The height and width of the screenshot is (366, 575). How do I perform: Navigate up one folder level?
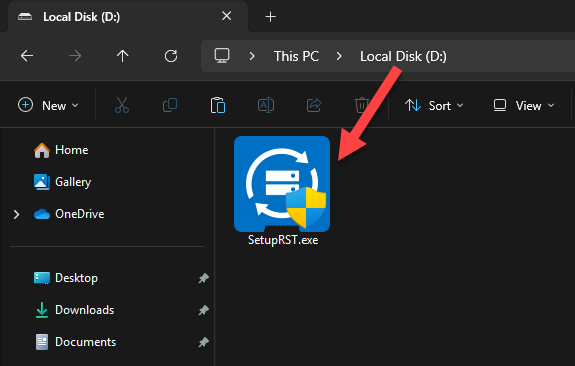(122, 56)
